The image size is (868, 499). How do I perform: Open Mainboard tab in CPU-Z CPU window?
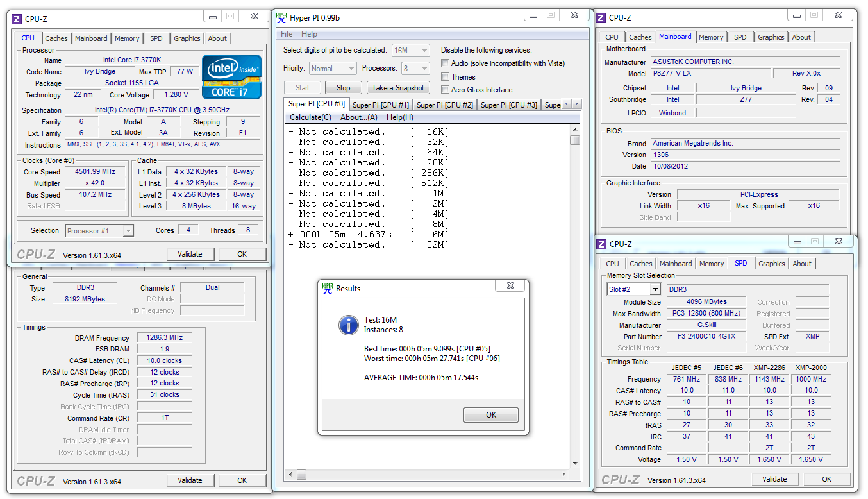pyautogui.click(x=91, y=38)
